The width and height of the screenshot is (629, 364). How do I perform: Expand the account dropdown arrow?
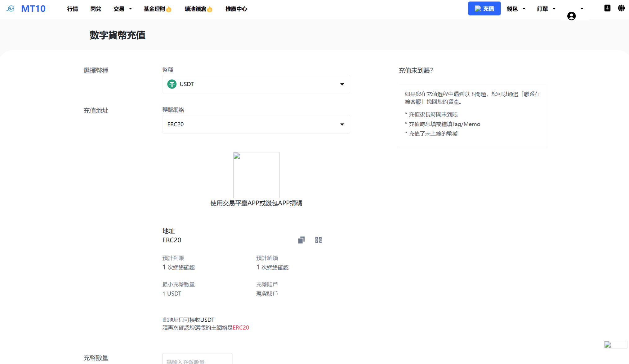point(582,9)
